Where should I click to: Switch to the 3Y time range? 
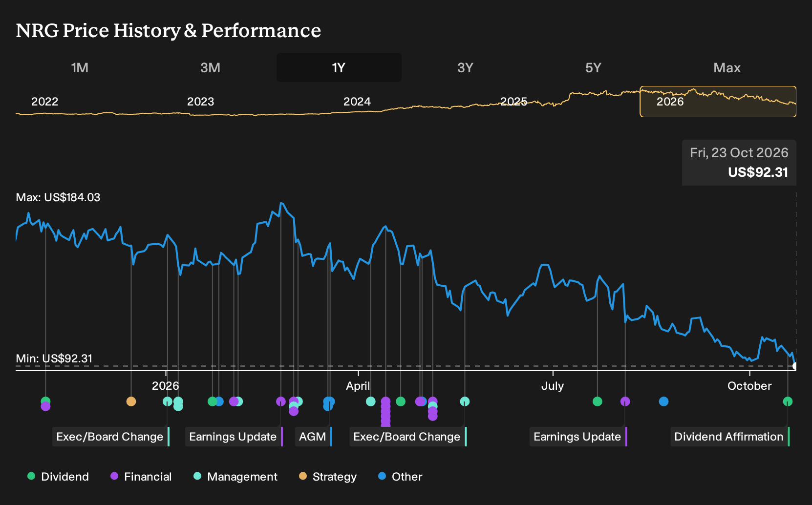(x=465, y=67)
